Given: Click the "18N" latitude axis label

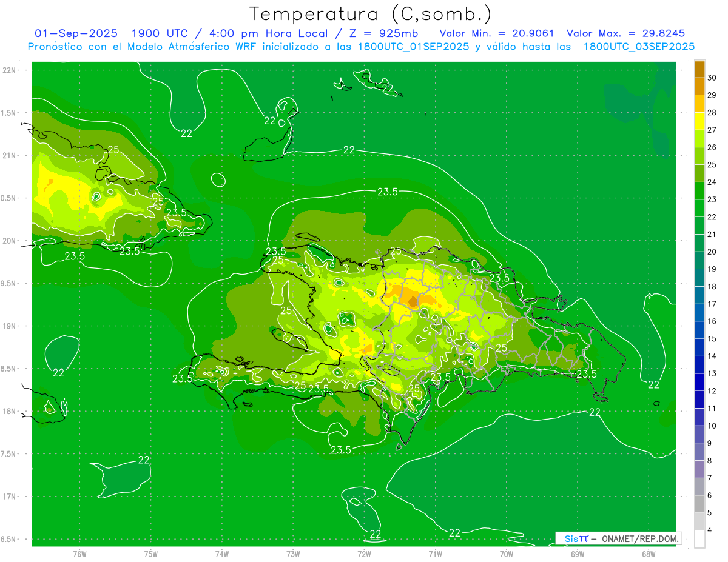Looking at the screenshot, I should [x=10, y=411].
